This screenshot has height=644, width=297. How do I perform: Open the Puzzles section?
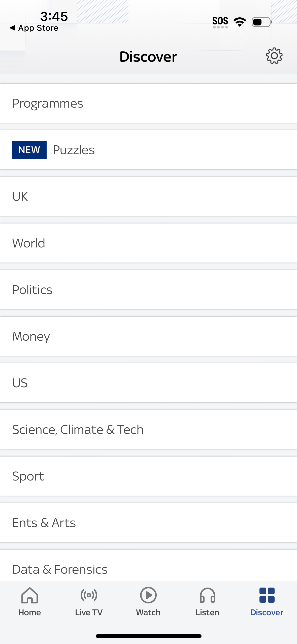74,149
